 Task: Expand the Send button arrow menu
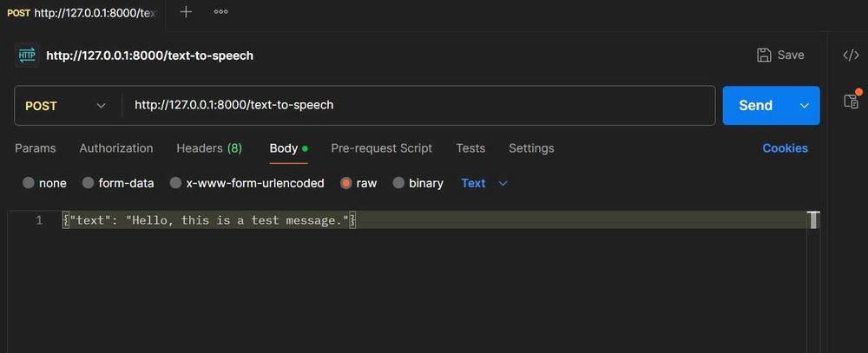tap(804, 106)
